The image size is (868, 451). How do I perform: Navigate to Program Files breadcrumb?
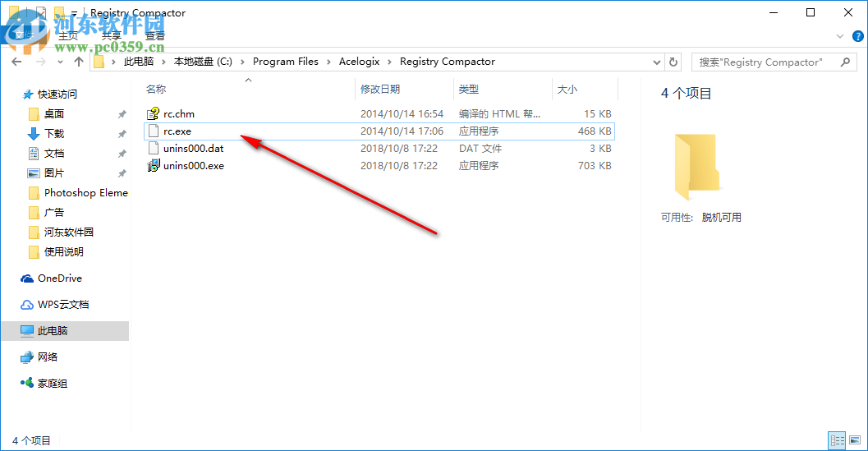point(286,62)
